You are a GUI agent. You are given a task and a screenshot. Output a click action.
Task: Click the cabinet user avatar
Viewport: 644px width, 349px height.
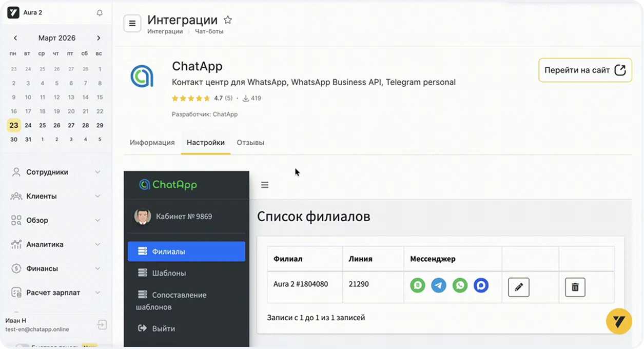point(143,217)
